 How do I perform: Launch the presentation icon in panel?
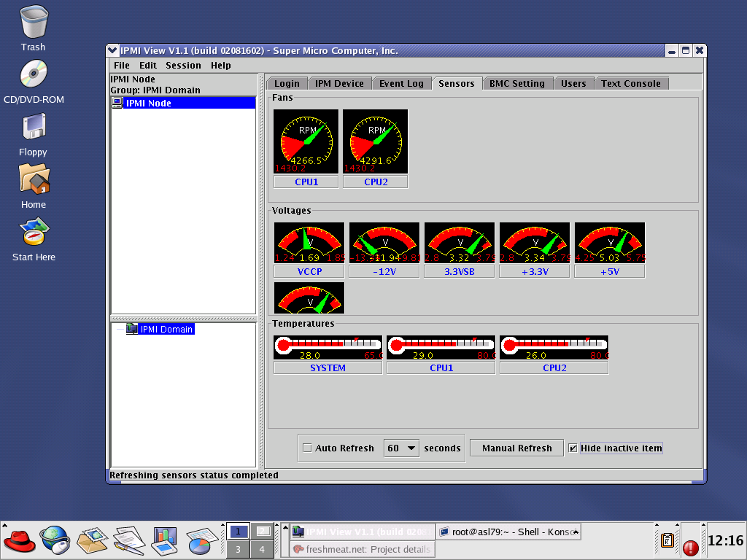(x=165, y=541)
